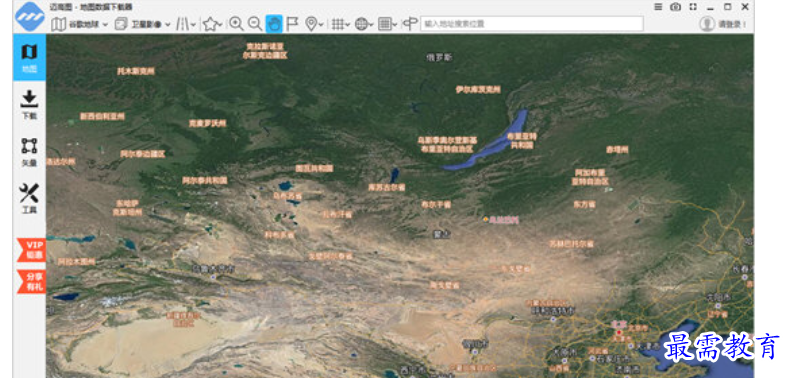Expand the grid overlay dropdown
The width and height of the screenshot is (788, 378).
click(341, 24)
